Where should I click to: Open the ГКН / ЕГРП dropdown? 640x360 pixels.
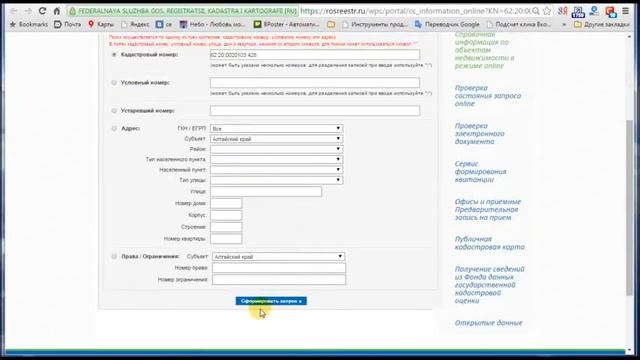coord(276,129)
